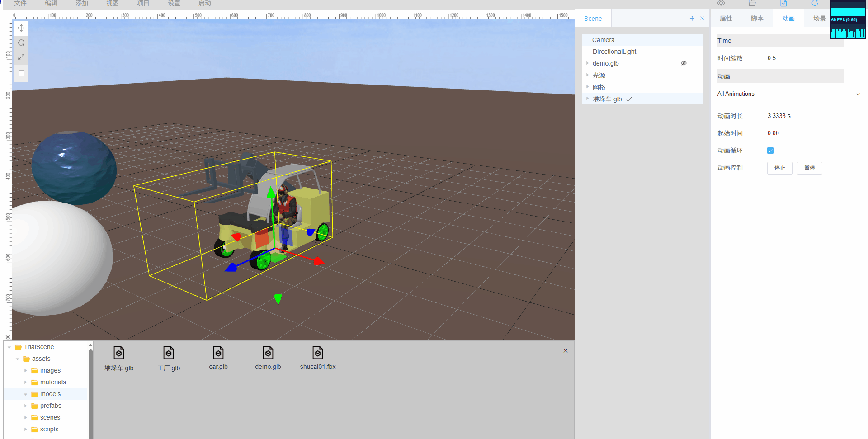Open the 添加 menu
The height and width of the screenshot is (439, 868).
pyautogui.click(x=82, y=4)
